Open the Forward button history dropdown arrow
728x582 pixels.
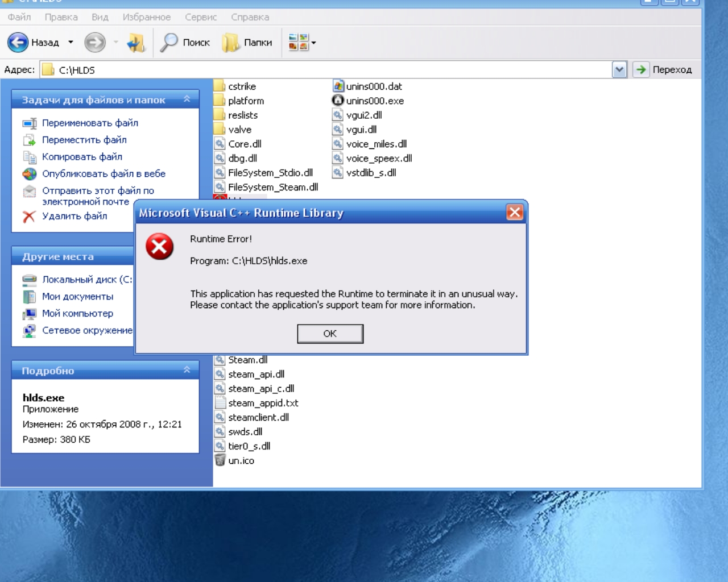[x=115, y=42]
